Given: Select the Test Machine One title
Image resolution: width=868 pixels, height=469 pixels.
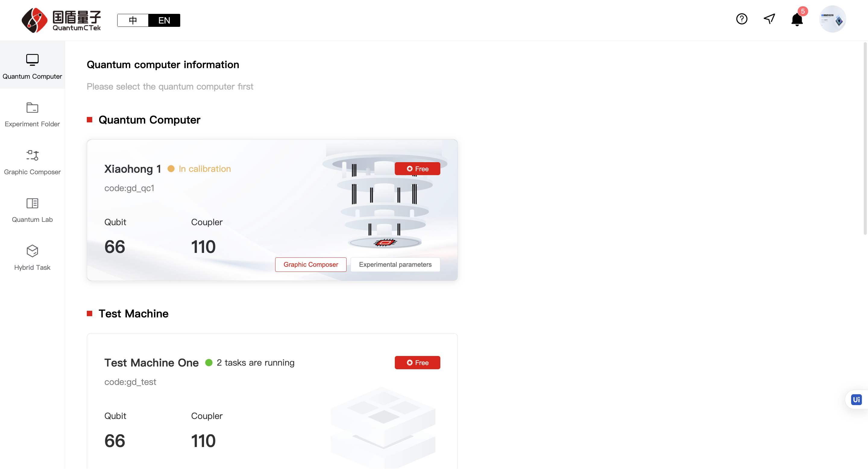Looking at the screenshot, I should point(152,363).
